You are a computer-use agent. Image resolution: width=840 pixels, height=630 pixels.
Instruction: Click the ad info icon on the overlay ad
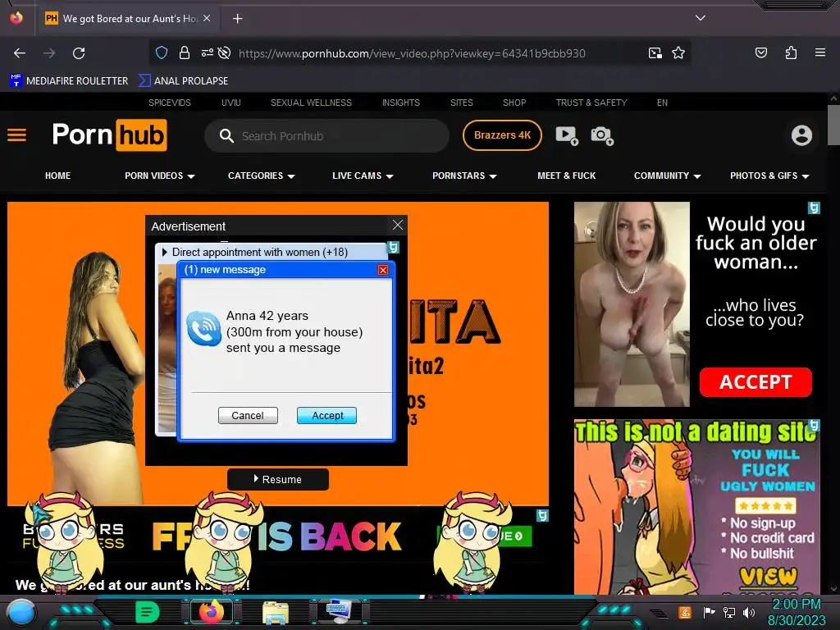393,248
